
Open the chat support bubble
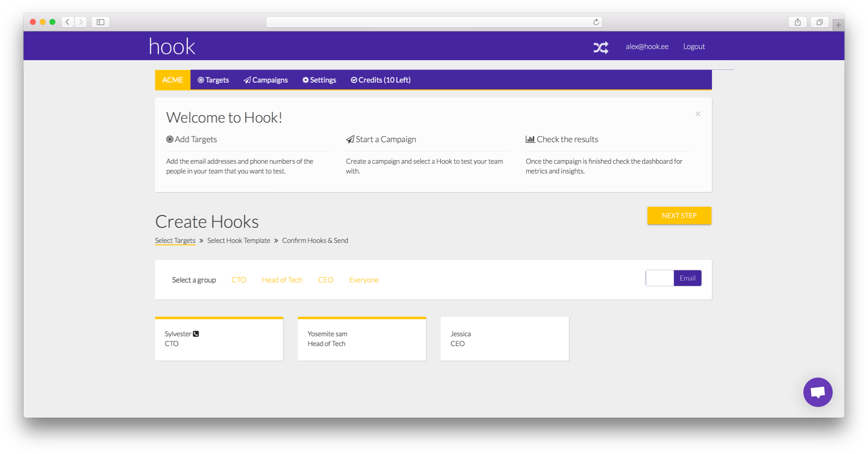point(818,392)
